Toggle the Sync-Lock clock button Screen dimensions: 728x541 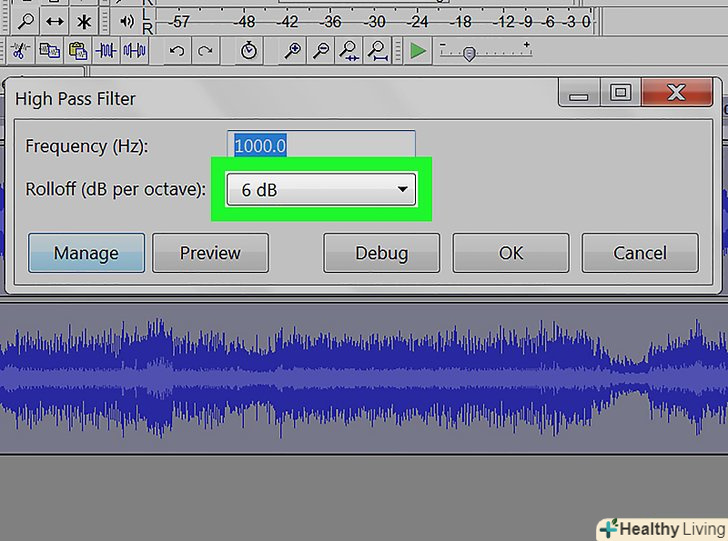point(249,50)
